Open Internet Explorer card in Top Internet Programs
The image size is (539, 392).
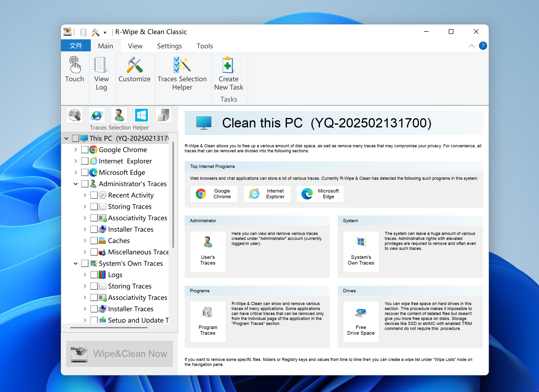pyautogui.click(x=267, y=194)
